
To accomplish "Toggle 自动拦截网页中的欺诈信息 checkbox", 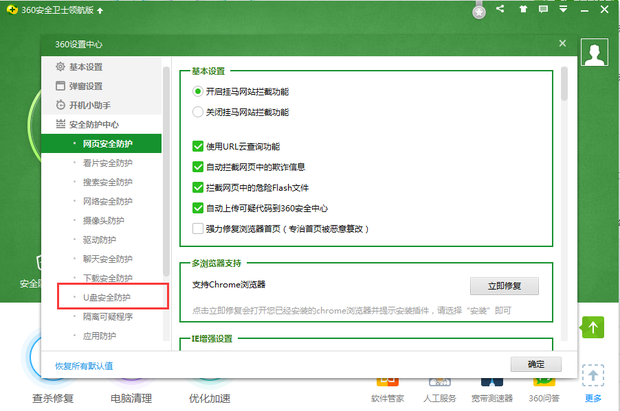I will coord(198,167).
